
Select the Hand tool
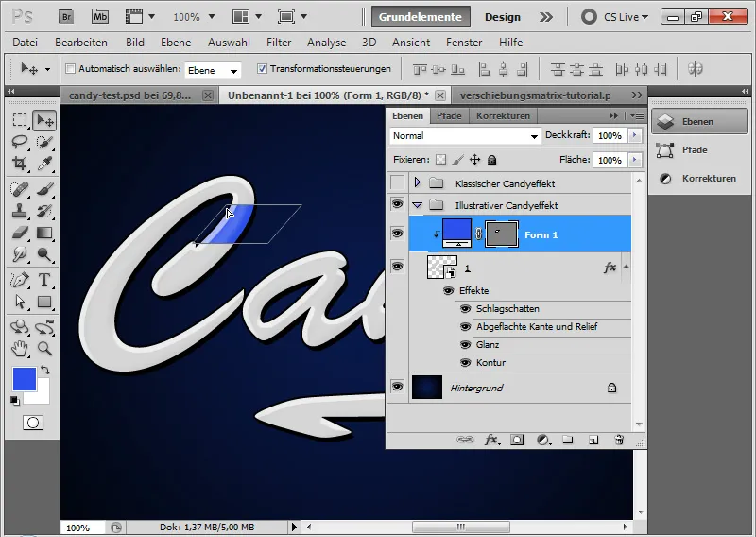coord(20,348)
